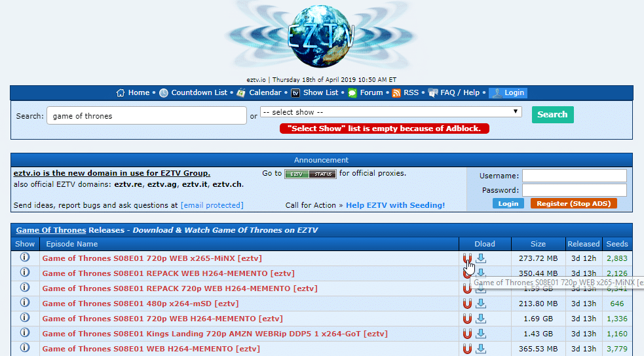Open info icon for Kings Landing 720p row

click(25, 332)
